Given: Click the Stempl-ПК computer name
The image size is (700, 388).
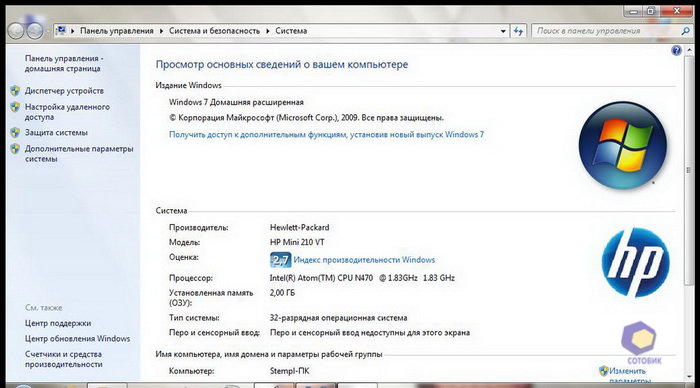Looking at the screenshot, I should pyautogui.click(x=289, y=371).
